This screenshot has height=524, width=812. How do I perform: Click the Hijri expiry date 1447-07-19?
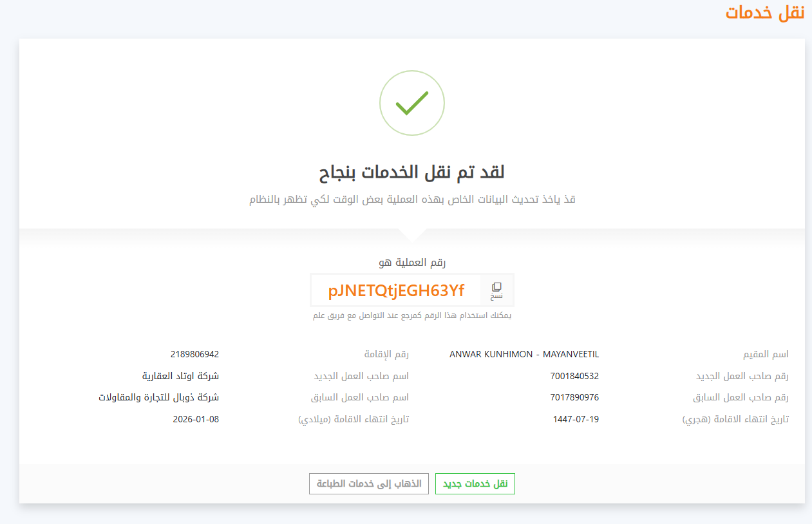pos(576,419)
